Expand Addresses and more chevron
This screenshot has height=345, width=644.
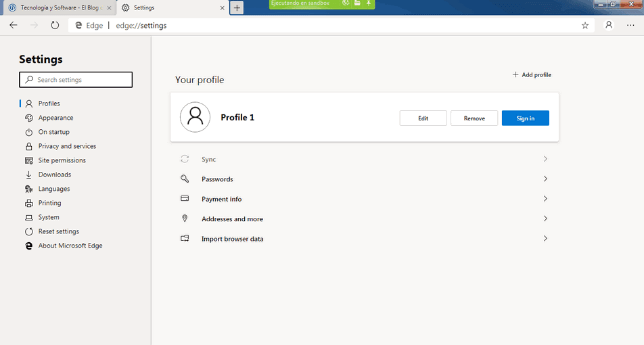pyautogui.click(x=545, y=218)
